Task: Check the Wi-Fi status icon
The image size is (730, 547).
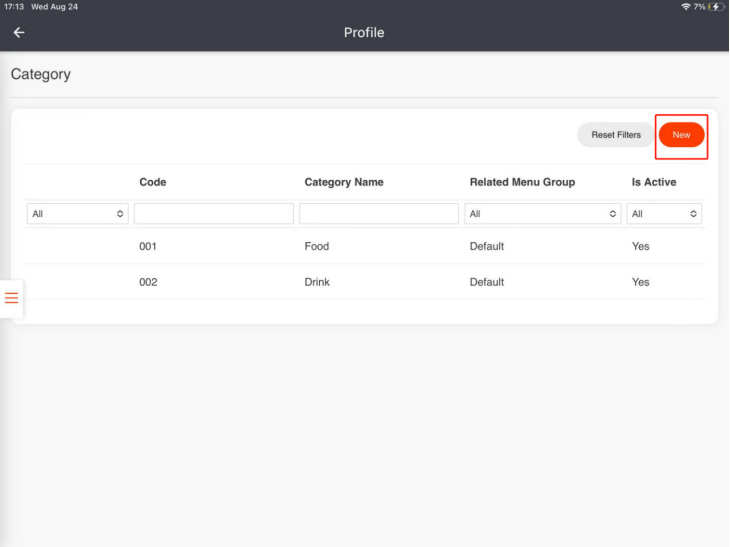Action: 685,7
